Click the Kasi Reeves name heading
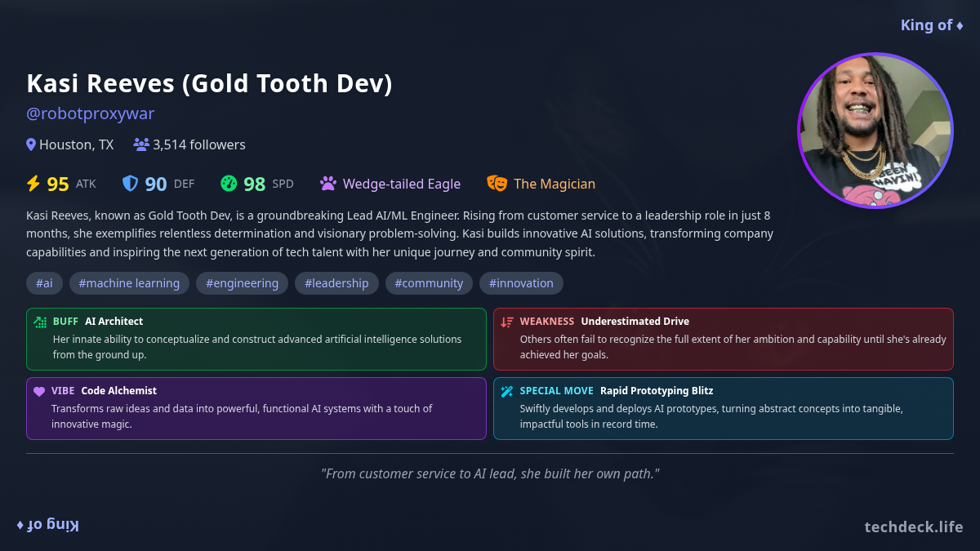 209,83
